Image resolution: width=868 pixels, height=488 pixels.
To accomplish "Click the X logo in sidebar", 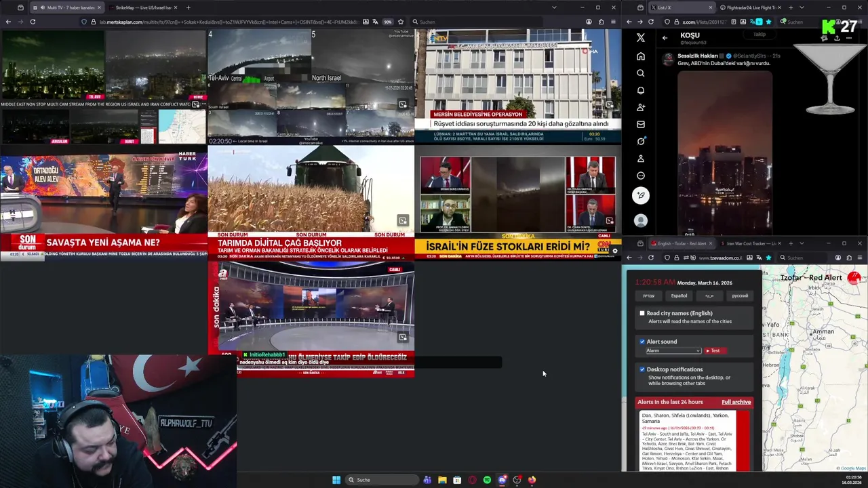I will point(641,38).
